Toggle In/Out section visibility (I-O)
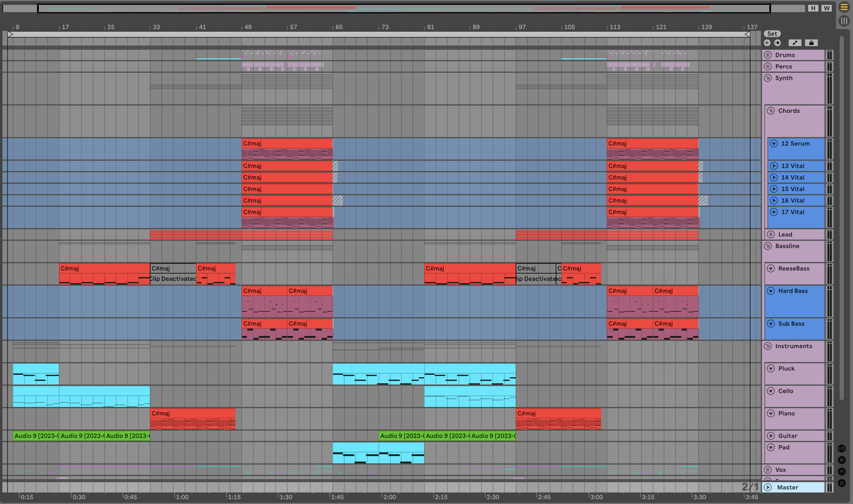This screenshot has width=853, height=504. [842, 448]
